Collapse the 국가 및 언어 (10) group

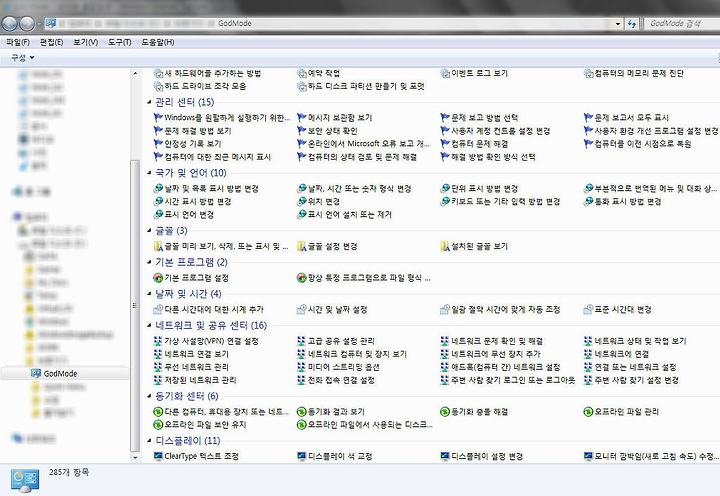click(149, 173)
